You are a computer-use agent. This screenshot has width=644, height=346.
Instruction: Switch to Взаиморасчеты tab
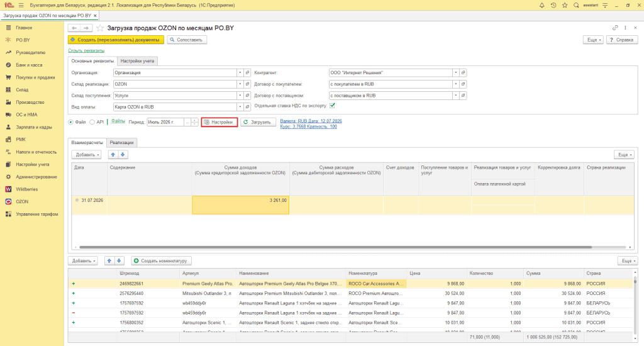click(x=87, y=143)
